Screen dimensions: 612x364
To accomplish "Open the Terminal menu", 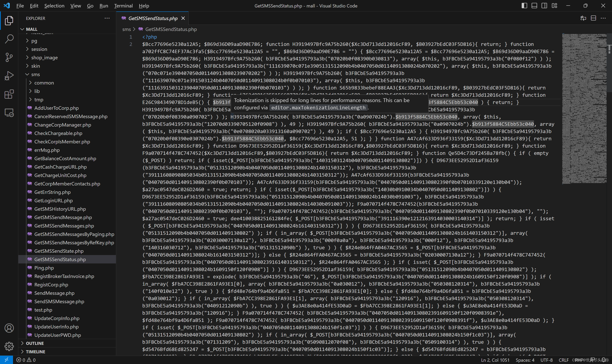I will pos(123,6).
